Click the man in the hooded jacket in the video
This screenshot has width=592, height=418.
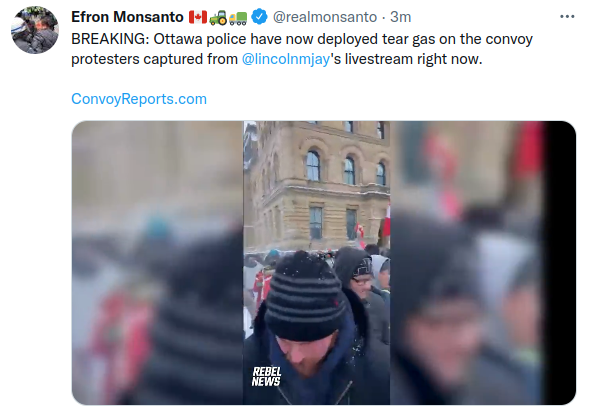tap(361, 287)
